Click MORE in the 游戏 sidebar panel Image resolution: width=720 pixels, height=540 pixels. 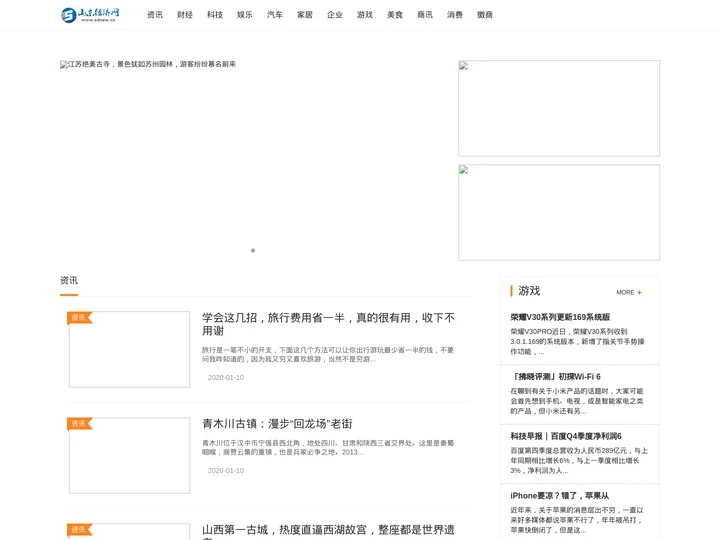pyautogui.click(x=629, y=292)
